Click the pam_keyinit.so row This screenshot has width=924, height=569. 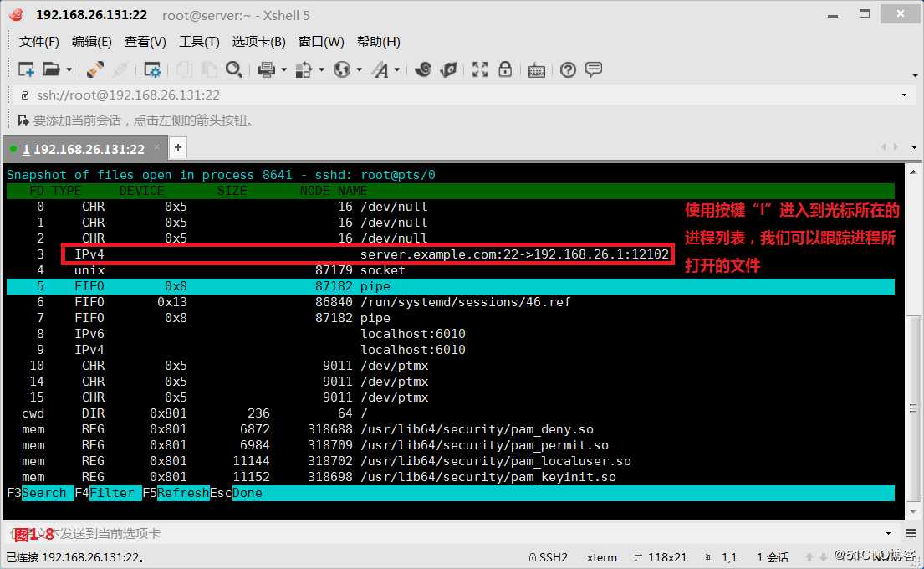(x=451, y=477)
